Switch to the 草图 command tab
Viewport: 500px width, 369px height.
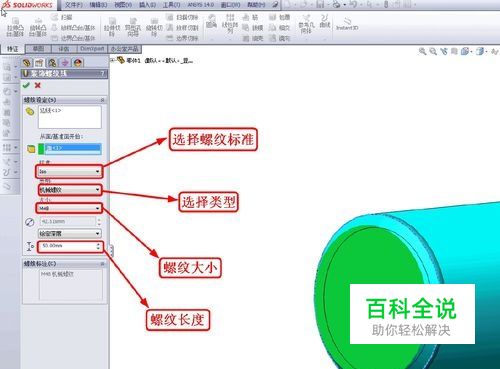tap(38, 49)
